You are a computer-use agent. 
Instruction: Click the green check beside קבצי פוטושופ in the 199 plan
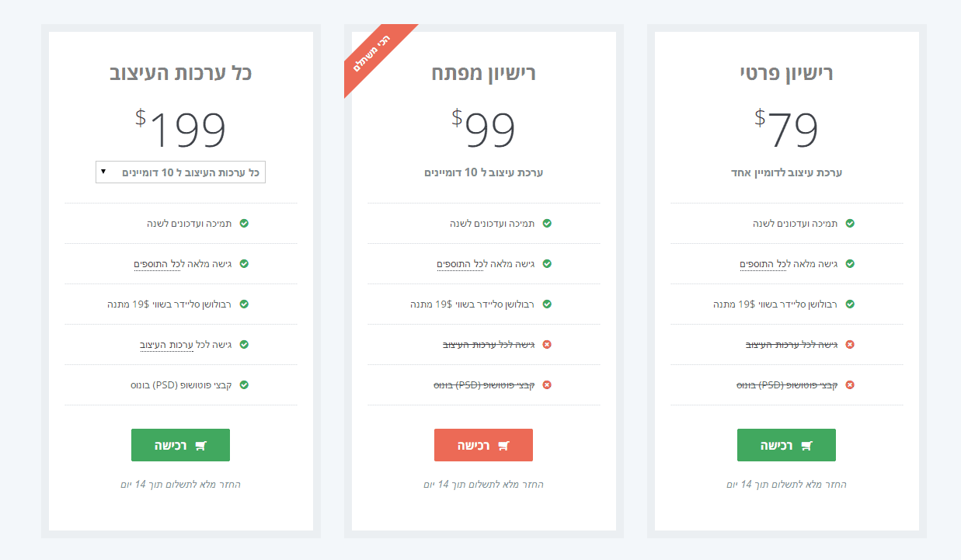[244, 385]
